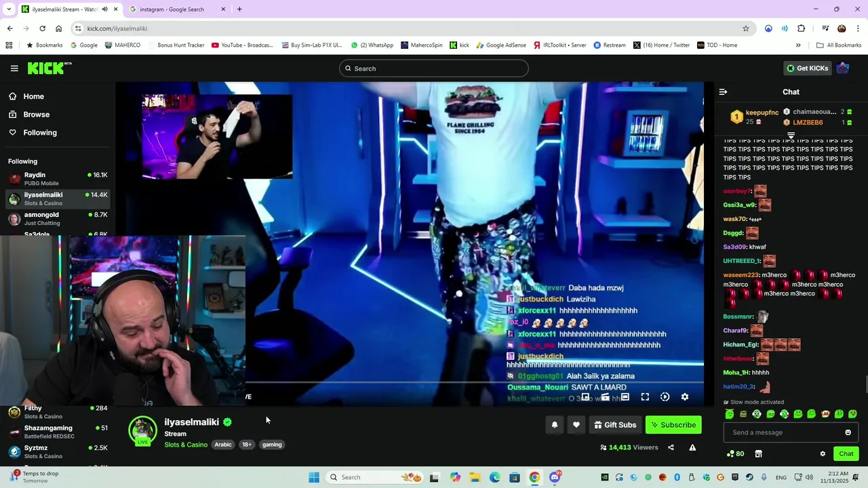Click the 80 channel points counter
This screenshot has height=488, width=868.
pos(735,454)
